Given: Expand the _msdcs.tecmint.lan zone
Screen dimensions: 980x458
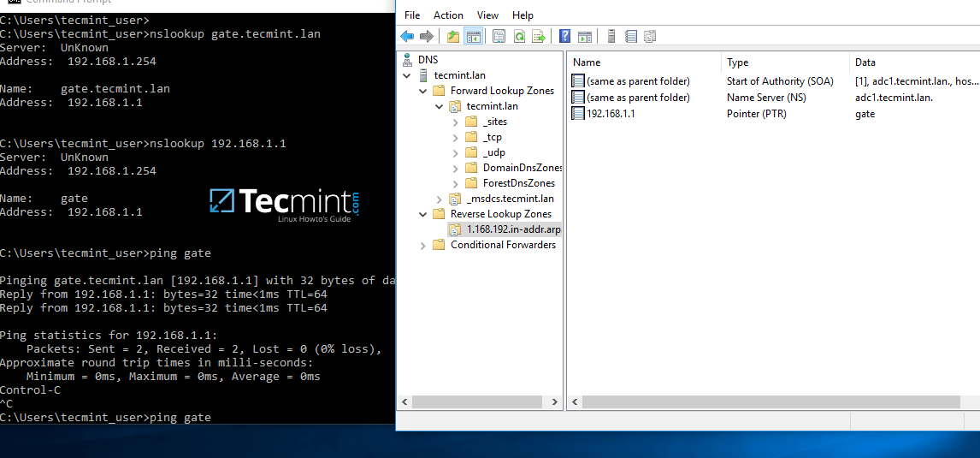Looking at the screenshot, I should pyautogui.click(x=440, y=199).
